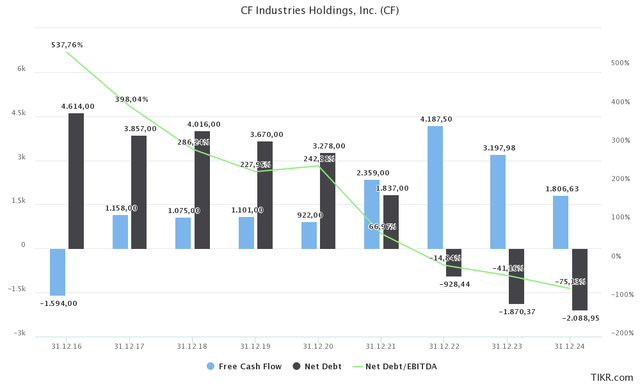Click the TIKR.com credit link
Viewport: 640px width, 384px height.
click(611, 377)
